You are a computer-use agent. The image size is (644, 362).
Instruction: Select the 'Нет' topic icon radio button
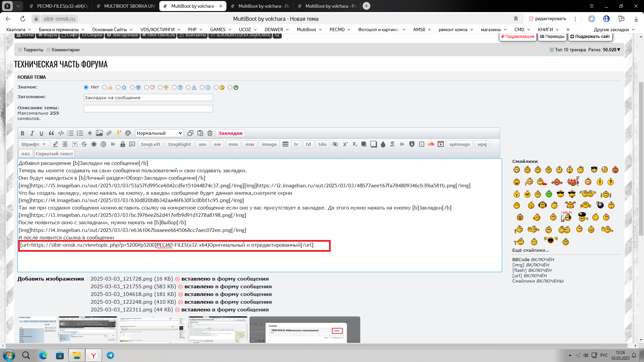86,87
